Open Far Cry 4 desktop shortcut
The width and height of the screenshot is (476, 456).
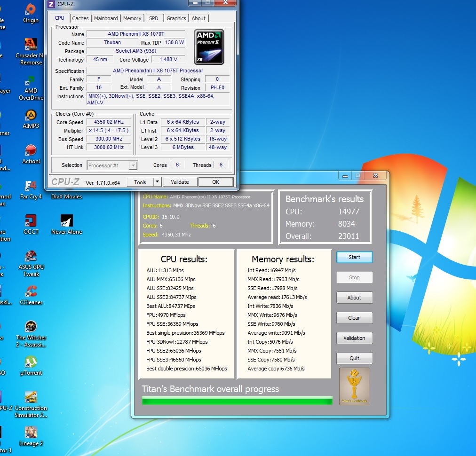point(31,190)
